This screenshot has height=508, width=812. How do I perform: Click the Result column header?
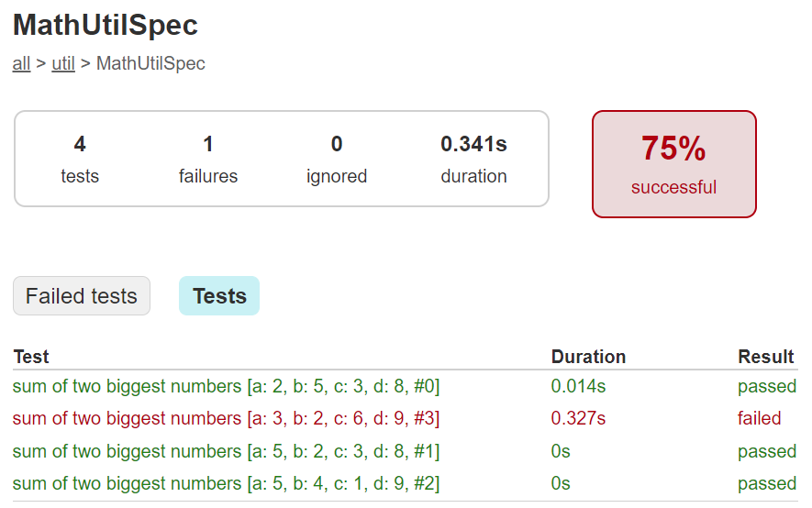click(x=765, y=357)
